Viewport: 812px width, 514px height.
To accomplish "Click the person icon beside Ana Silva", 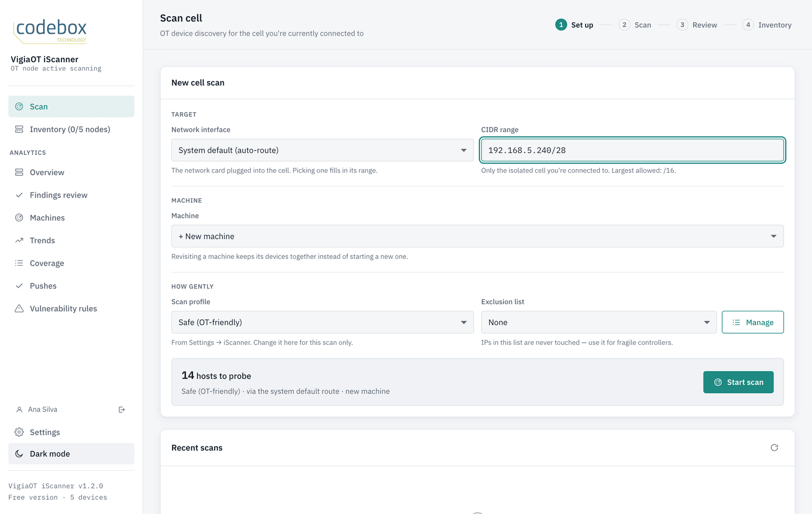I will [19, 409].
